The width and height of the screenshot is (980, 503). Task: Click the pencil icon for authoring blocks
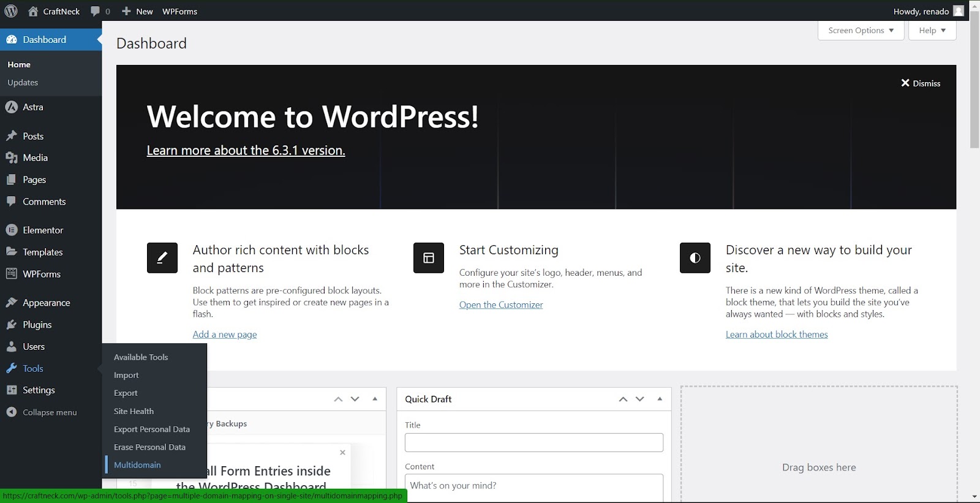162,258
